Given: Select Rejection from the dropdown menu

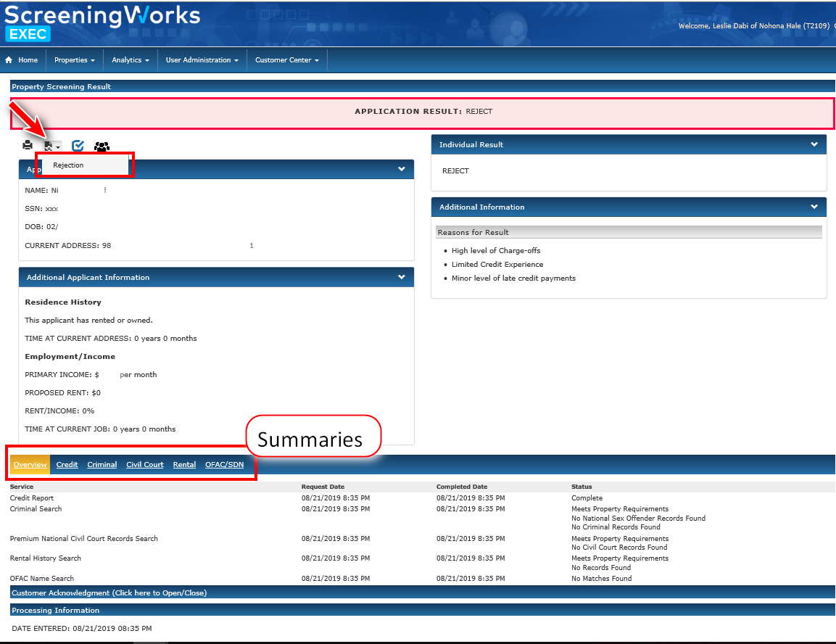Looking at the screenshot, I should (x=68, y=165).
